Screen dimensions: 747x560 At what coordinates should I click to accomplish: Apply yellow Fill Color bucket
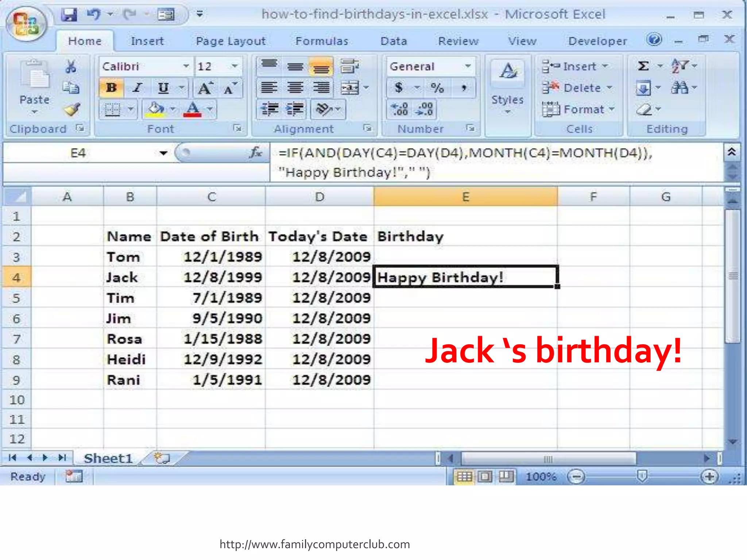[155, 109]
